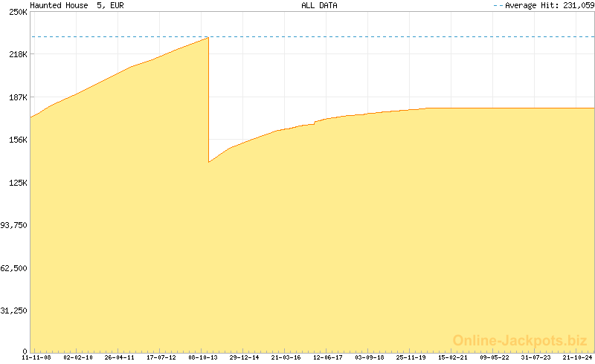The width and height of the screenshot is (595, 364).
Task: Click the 21-10-24 date label
Action: [x=577, y=357]
